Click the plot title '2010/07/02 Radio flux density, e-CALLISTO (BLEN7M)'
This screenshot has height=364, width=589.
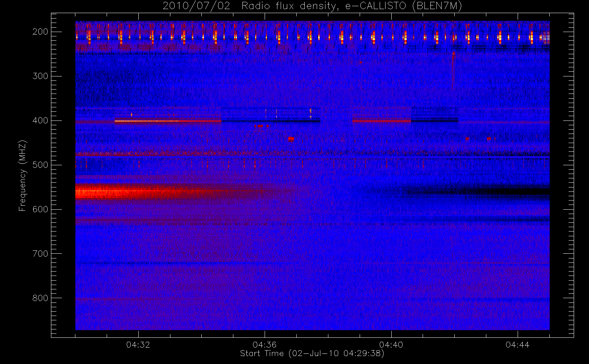312,6
